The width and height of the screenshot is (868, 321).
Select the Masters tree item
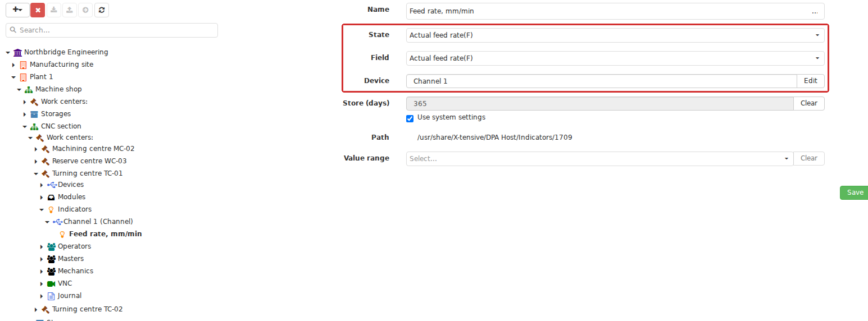71,259
